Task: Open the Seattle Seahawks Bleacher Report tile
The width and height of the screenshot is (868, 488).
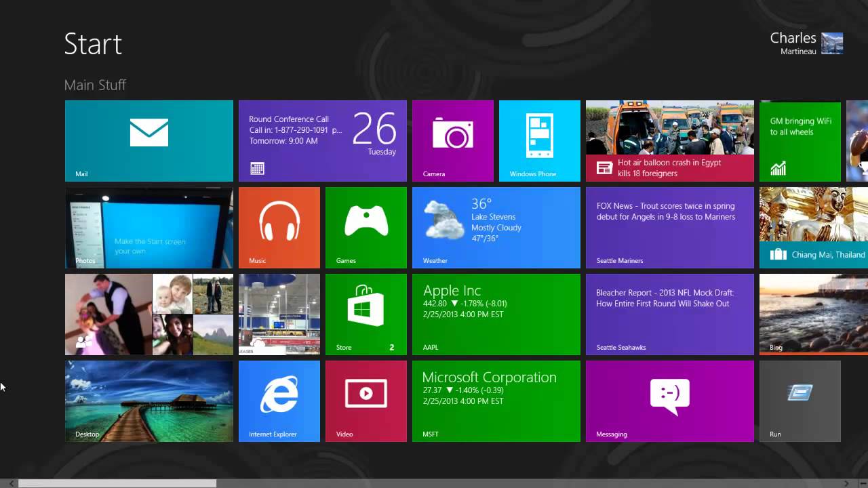Action: coord(670,314)
